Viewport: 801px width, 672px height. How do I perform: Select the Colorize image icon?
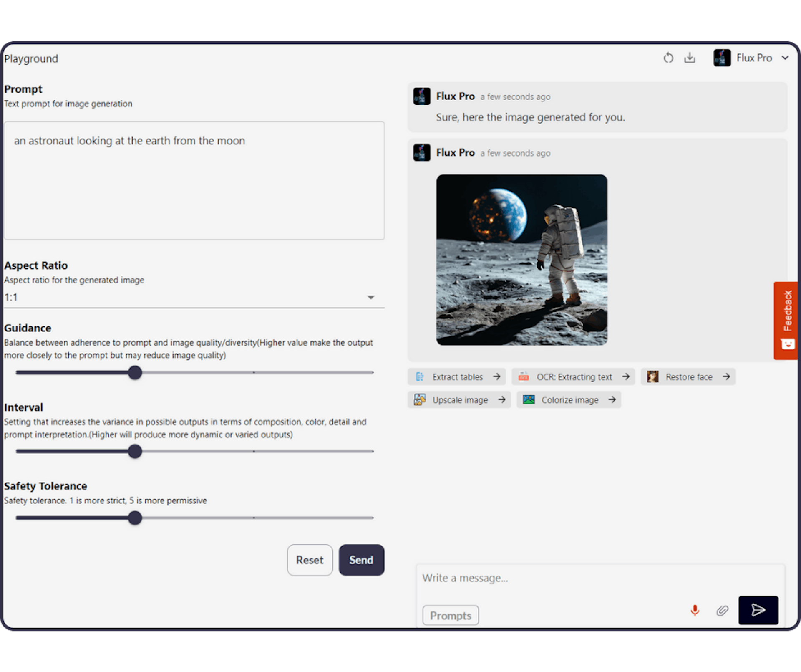[530, 400]
